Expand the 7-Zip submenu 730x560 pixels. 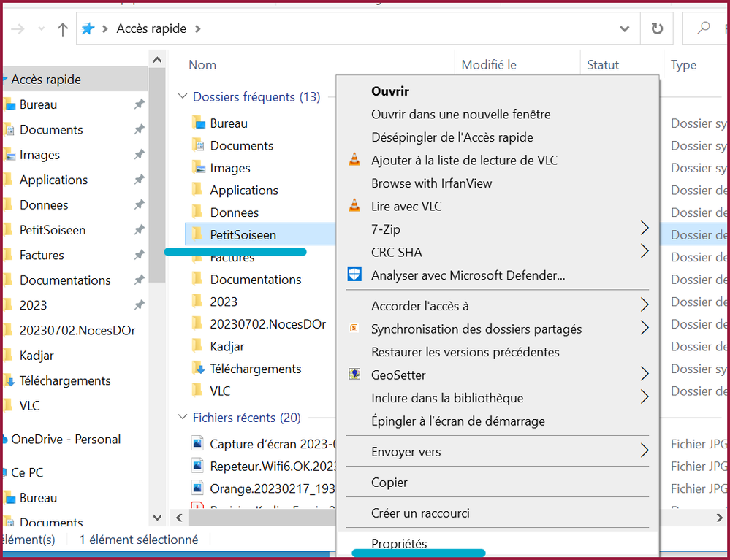(645, 229)
